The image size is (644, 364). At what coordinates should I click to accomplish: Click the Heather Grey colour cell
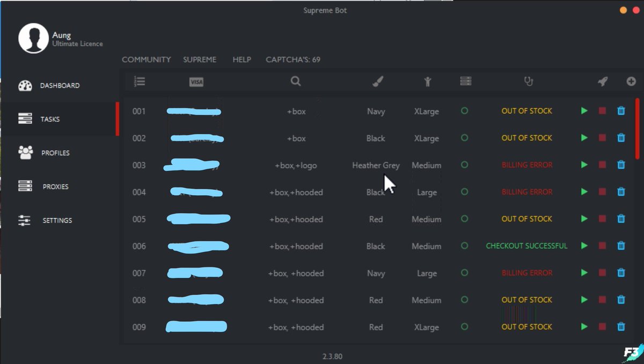(x=376, y=165)
